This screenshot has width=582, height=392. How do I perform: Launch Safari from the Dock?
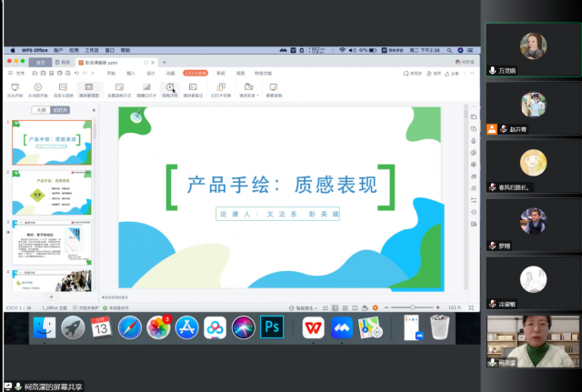(x=129, y=327)
